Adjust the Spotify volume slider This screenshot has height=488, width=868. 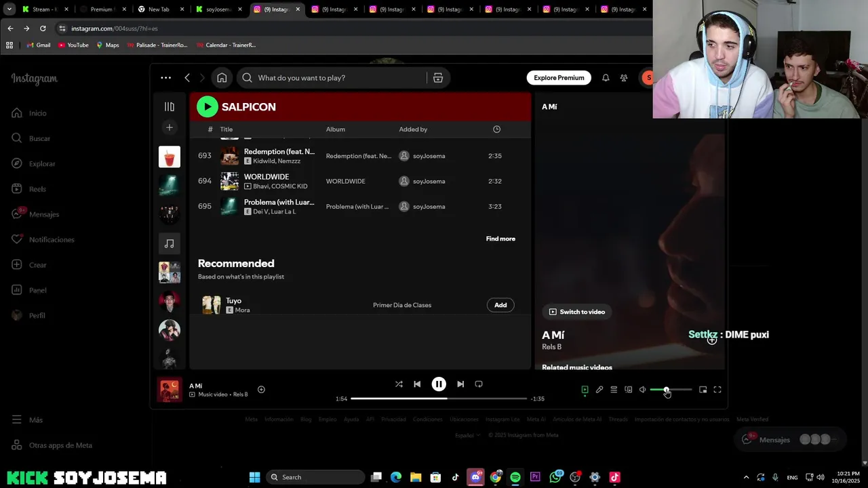pyautogui.click(x=671, y=390)
